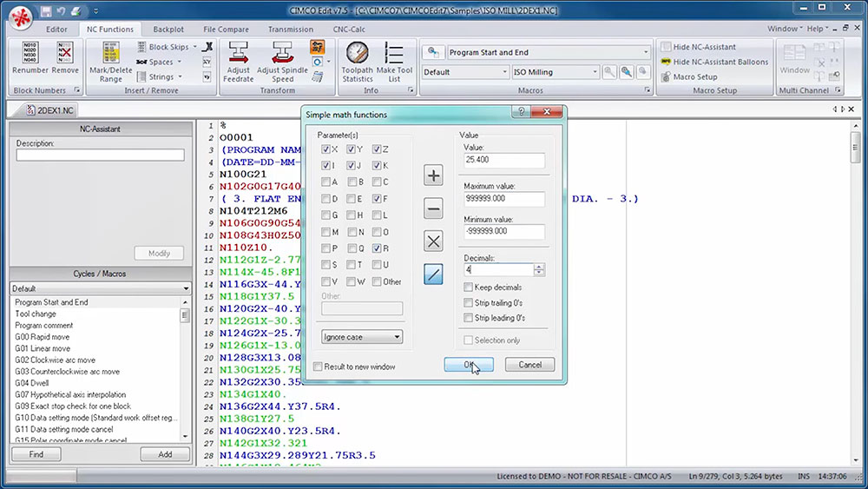
Task: Click the Cycles / Macros list scrollbar
Action: click(x=185, y=368)
